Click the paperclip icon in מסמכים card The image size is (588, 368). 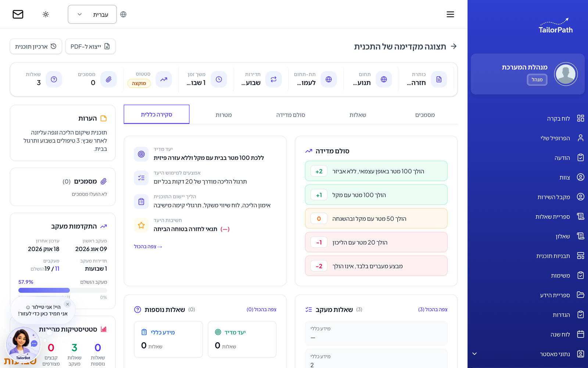pos(104,181)
